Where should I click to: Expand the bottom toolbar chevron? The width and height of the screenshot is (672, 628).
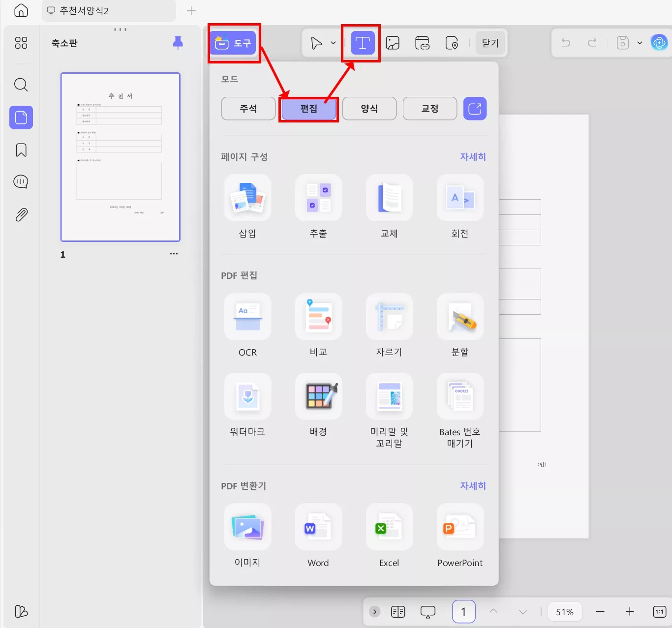[375, 612]
